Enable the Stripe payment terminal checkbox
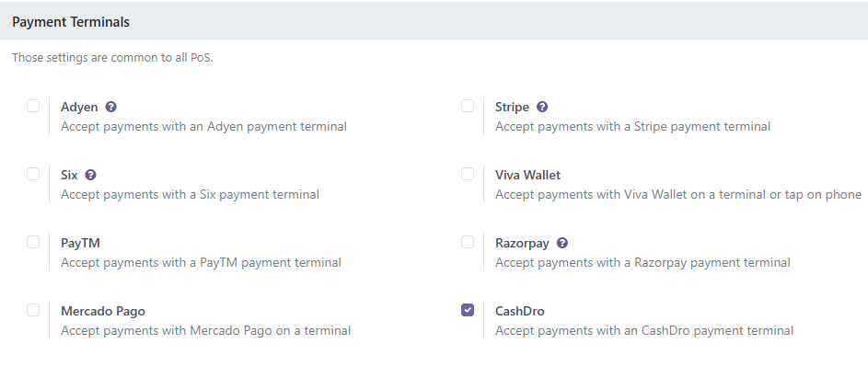The width and height of the screenshot is (868, 378). coord(468,106)
